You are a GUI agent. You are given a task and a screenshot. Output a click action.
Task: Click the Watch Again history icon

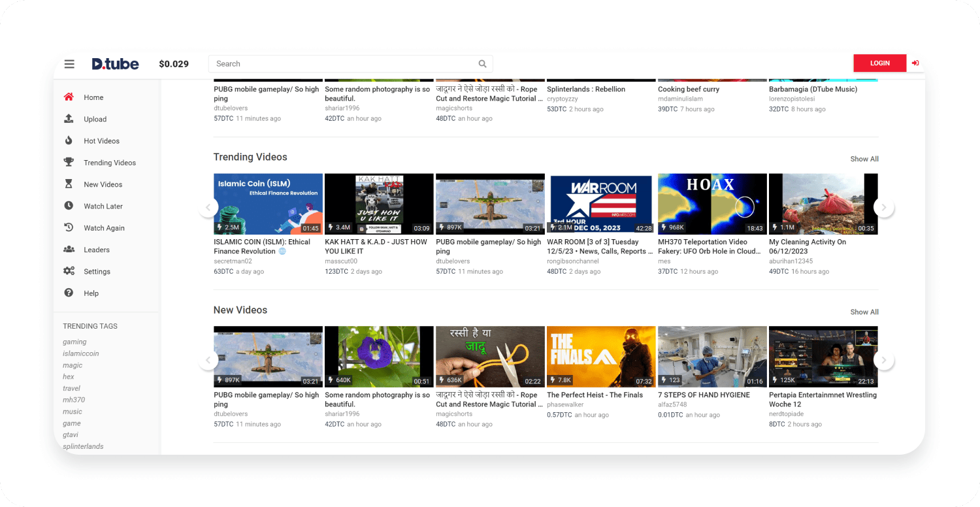click(x=69, y=227)
